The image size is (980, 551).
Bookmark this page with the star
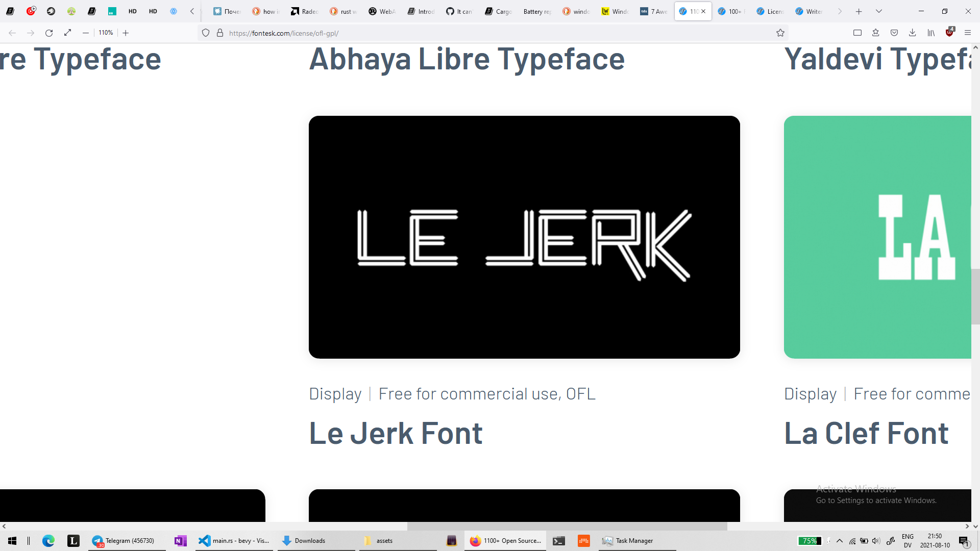[780, 33]
